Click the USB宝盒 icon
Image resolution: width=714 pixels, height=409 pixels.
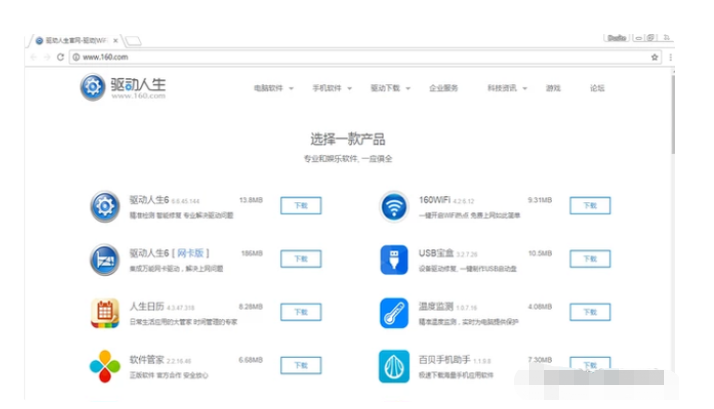coord(394,259)
